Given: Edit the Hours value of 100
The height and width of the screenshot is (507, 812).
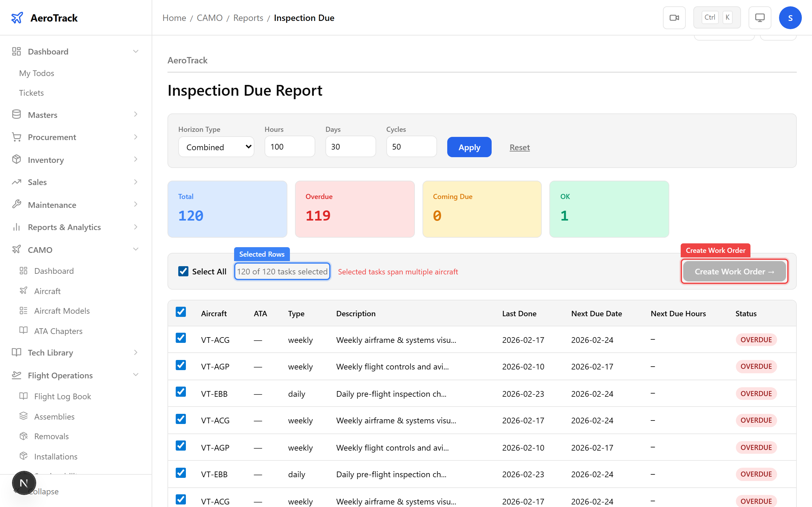Looking at the screenshot, I should coord(289,146).
